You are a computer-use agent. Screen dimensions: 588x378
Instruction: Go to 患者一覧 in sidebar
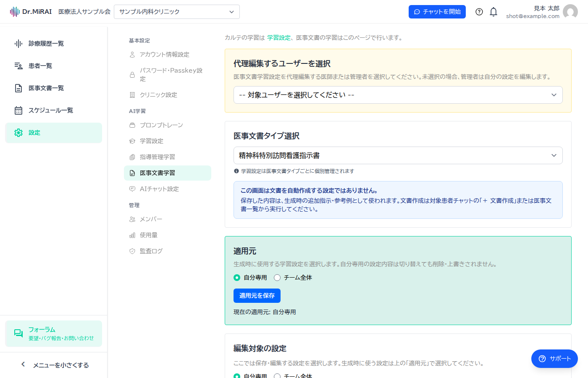click(53, 66)
